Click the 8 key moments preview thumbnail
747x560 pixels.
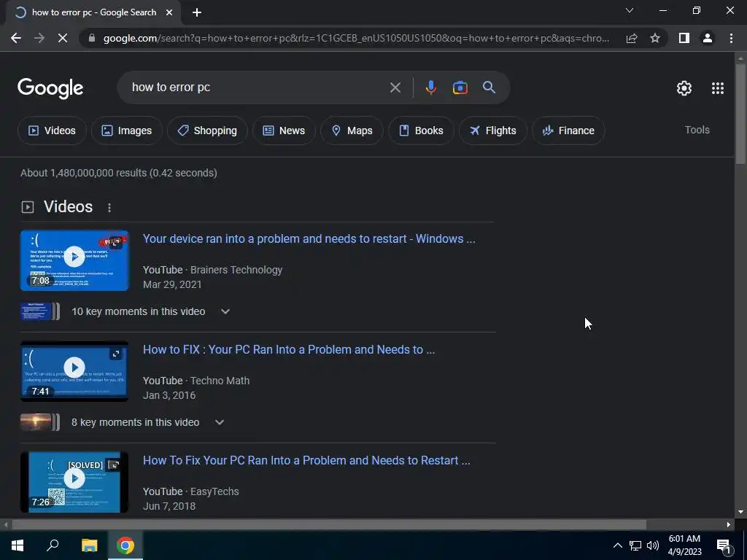point(40,422)
